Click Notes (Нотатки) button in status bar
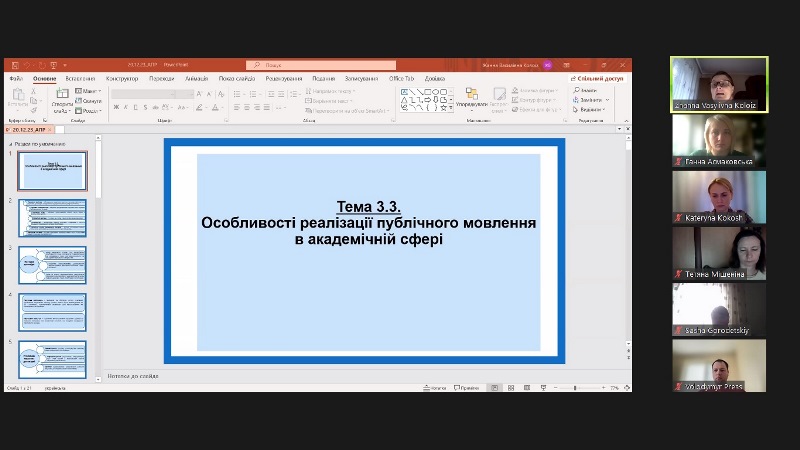 click(x=435, y=388)
